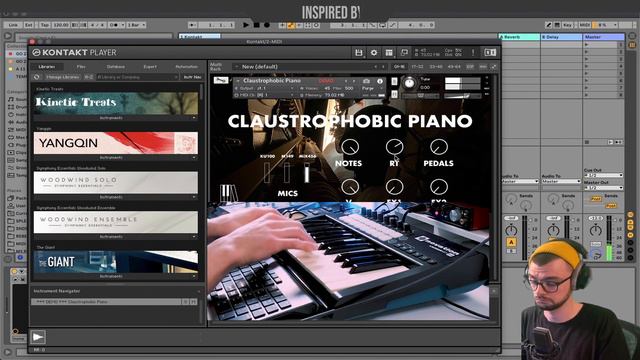
Task: Open Kontakt options gear icon
Action: pos(374,53)
